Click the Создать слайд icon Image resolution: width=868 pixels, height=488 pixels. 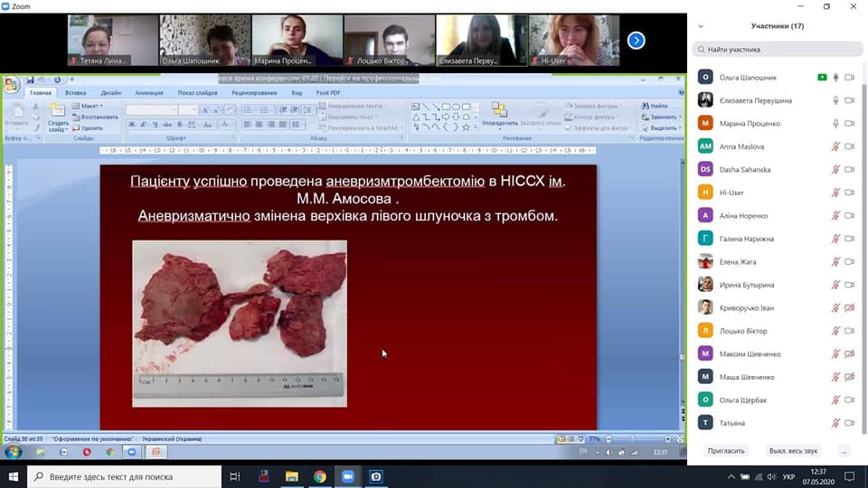(x=58, y=115)
